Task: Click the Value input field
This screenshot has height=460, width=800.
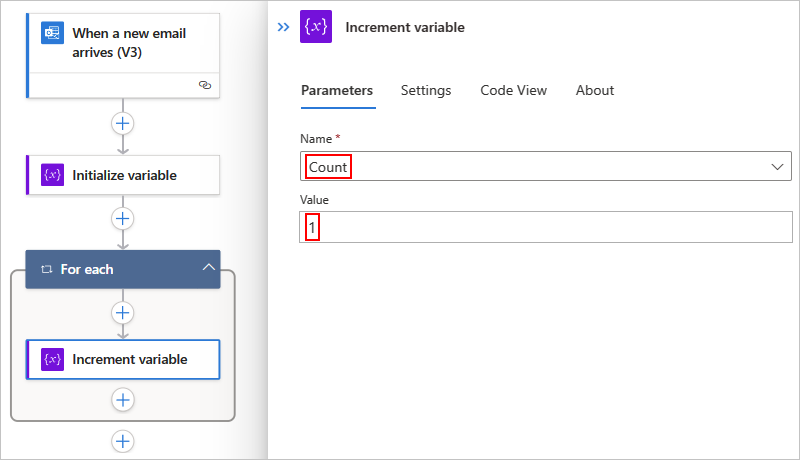Action: coord(546,228)
